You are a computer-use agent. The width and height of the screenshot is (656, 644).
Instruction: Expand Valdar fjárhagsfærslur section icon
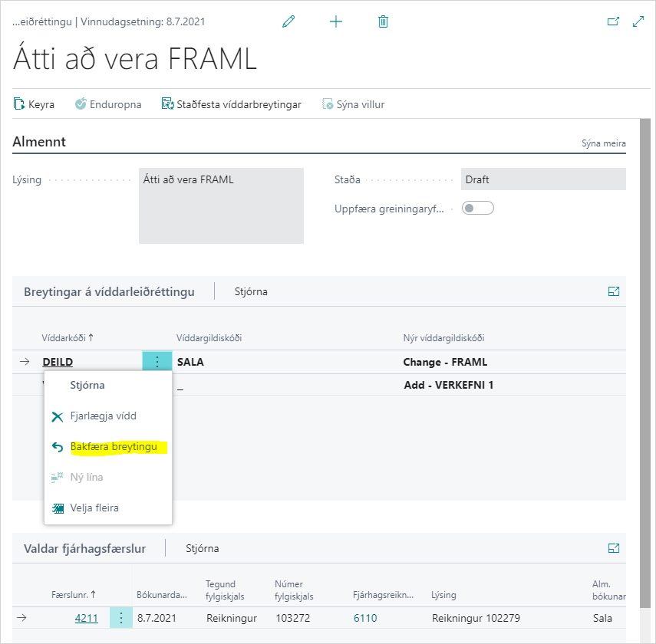[x=614, y=548]
